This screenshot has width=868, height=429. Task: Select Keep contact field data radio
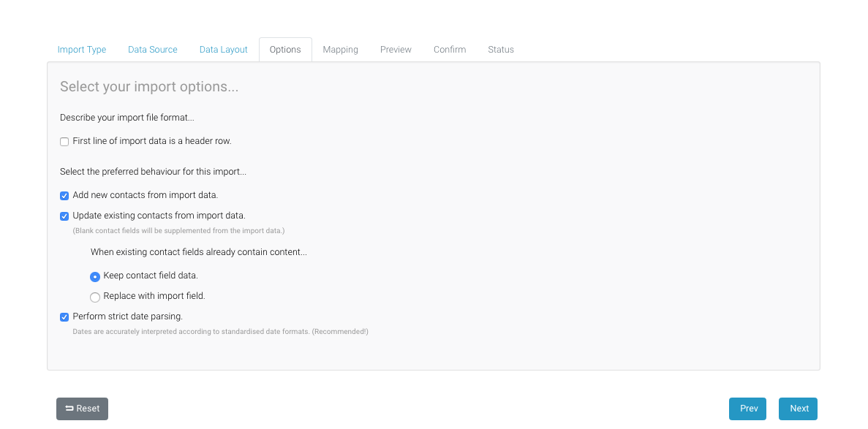click(x=95, y=277)
